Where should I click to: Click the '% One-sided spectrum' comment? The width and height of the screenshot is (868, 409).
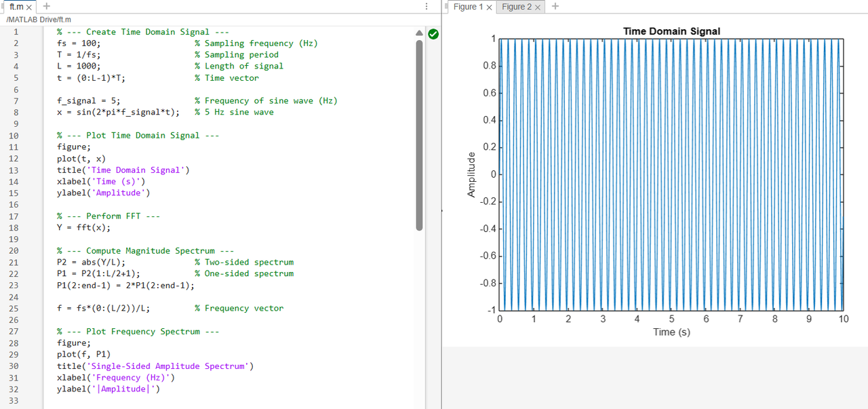coord(244,274)
